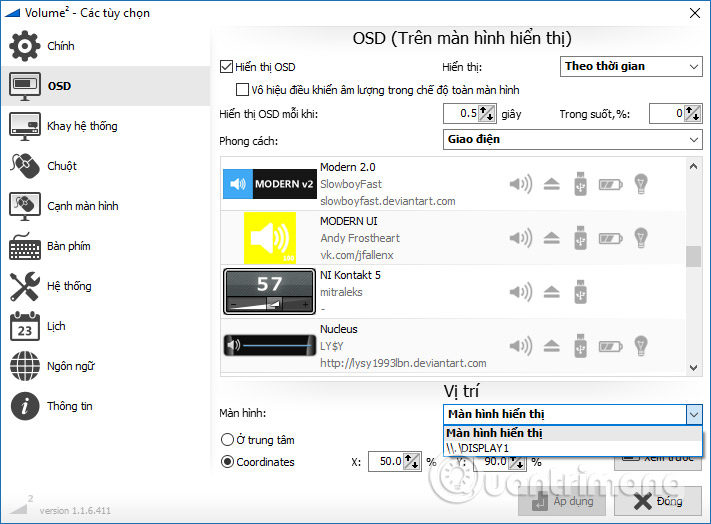
Task: Open the Bàn phím keyboard icon
Action: tap(24, 246)
